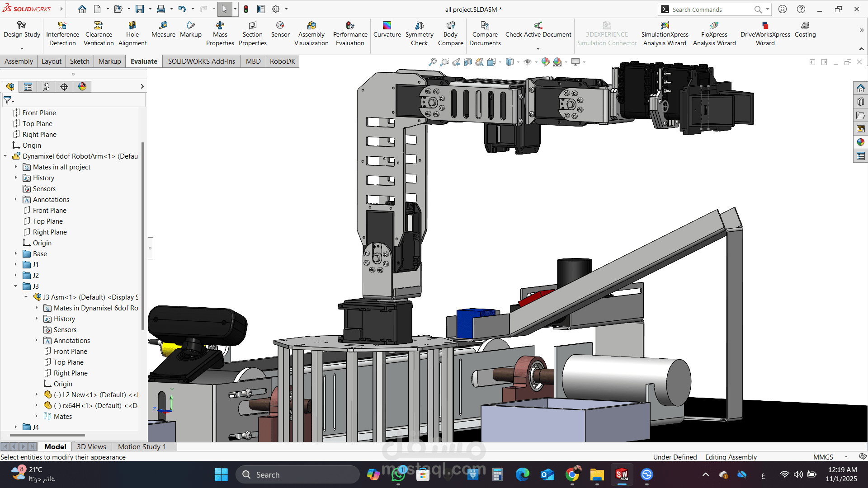Open File Explorer from the taskbar

click(597, 474)
